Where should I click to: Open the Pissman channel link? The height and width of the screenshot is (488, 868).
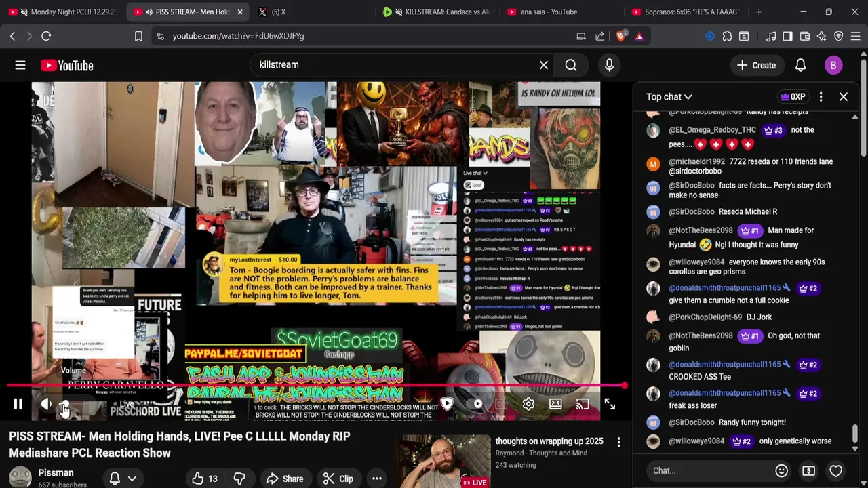coord(56,473)
